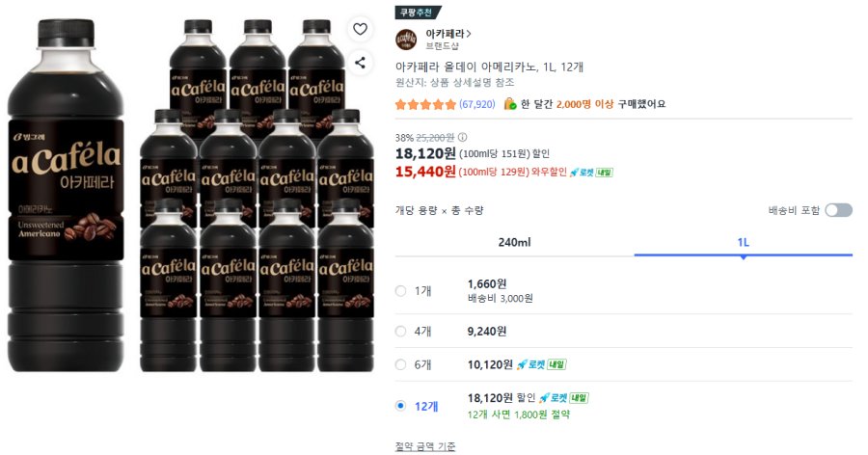This screenshot has width=868, height=455.
Task: Click the 아카페라 brand logo icon
Action: tap(407, 39)
